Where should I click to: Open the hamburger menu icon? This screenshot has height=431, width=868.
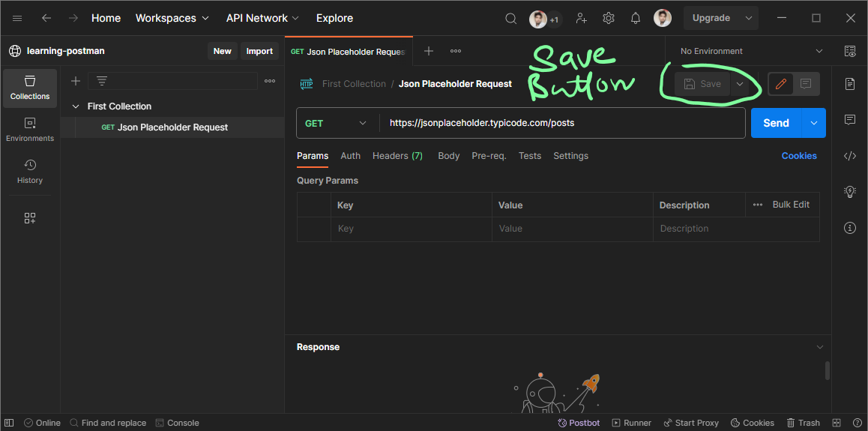(17, 18)
